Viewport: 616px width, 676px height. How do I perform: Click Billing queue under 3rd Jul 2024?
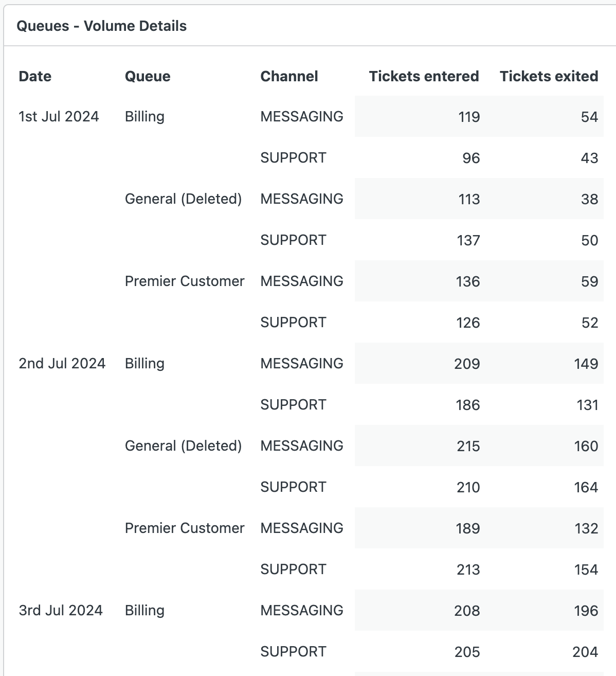click(144, 610)
